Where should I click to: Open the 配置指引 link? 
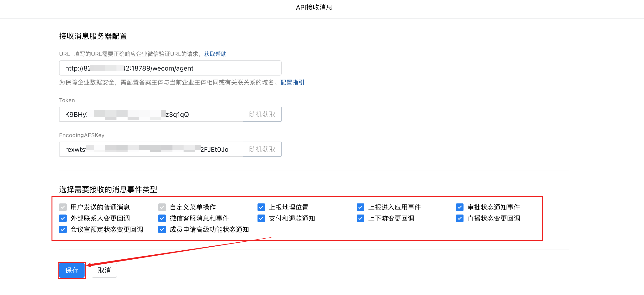pyautogui.click(x=292, y=82)
